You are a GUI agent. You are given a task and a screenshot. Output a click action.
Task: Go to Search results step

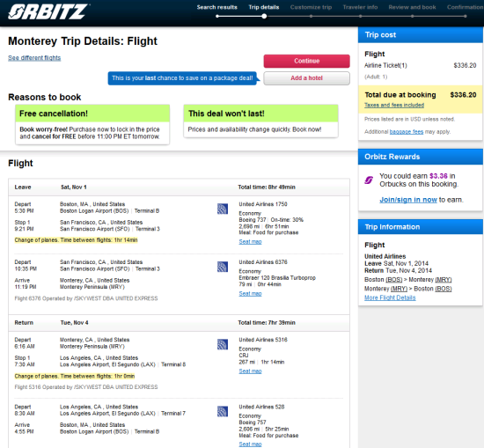point(217,7)
